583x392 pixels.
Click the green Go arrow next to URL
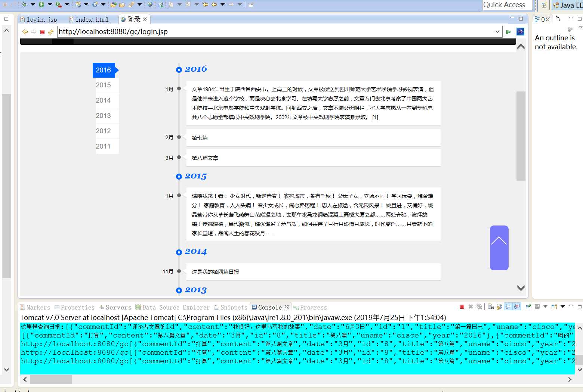508,32
